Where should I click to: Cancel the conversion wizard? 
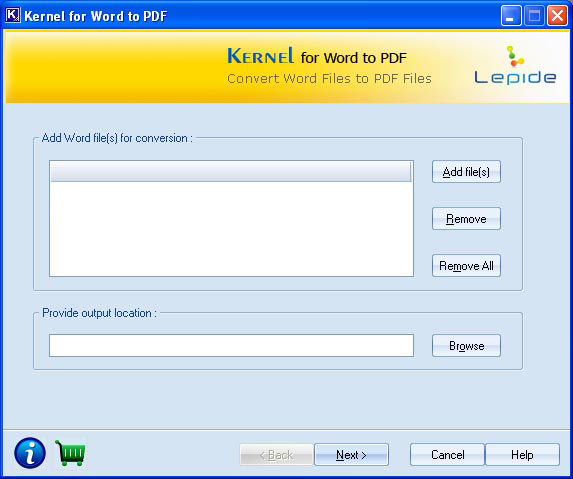(x=447, y=455)
